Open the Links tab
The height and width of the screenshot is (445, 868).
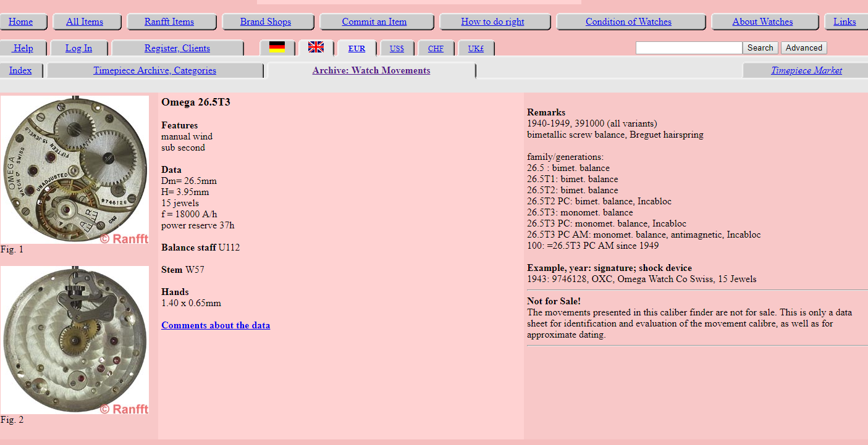click(845, 22)
